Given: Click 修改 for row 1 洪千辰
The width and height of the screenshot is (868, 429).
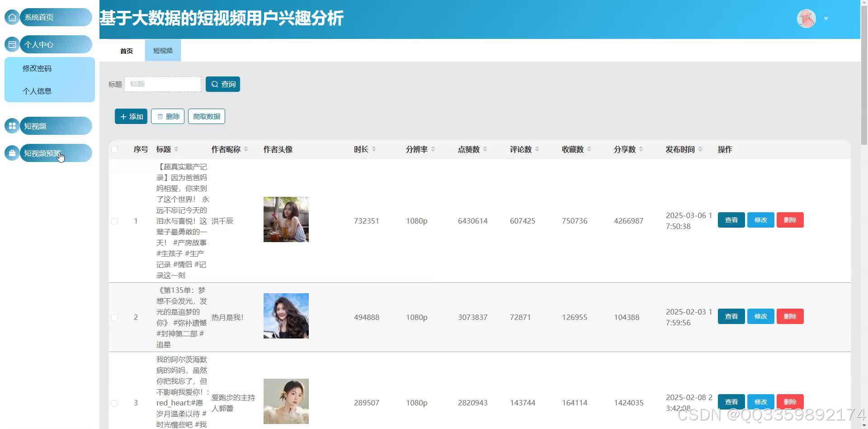Looking at the screenshot, I should pos(761,220).
